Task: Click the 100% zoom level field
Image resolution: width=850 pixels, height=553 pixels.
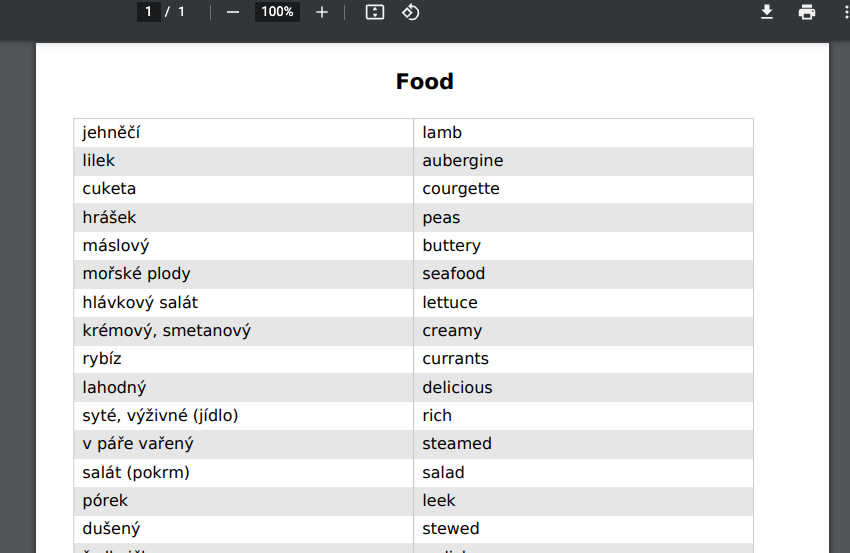Action: point(277,11)
